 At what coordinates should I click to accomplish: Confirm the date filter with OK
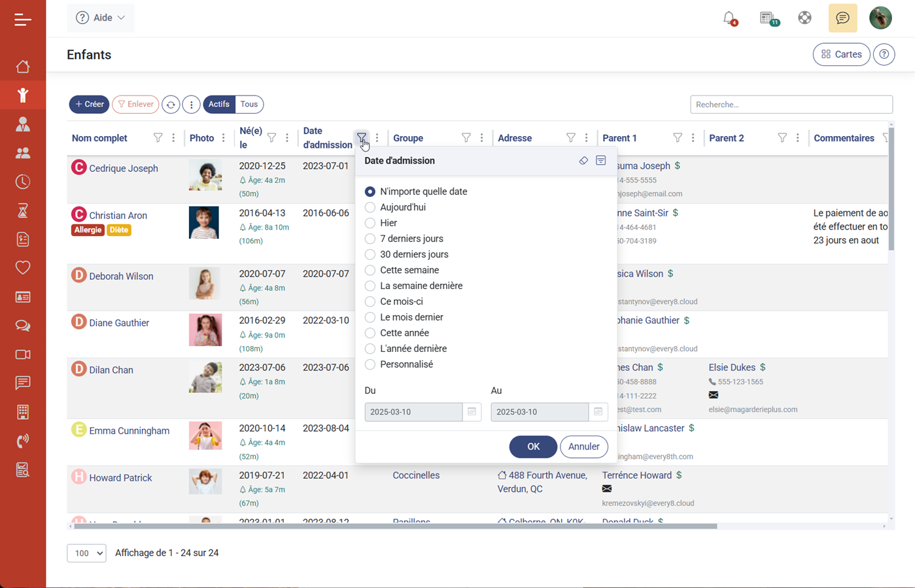click(533, 447)
